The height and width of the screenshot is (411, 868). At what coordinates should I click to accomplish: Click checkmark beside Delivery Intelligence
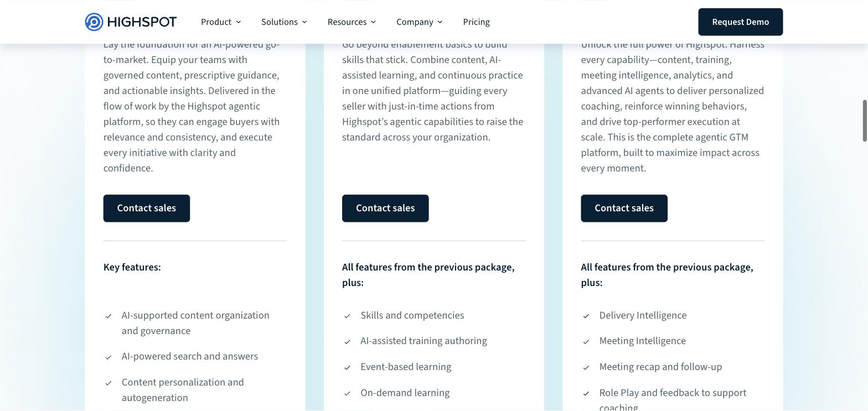[586, 316]
